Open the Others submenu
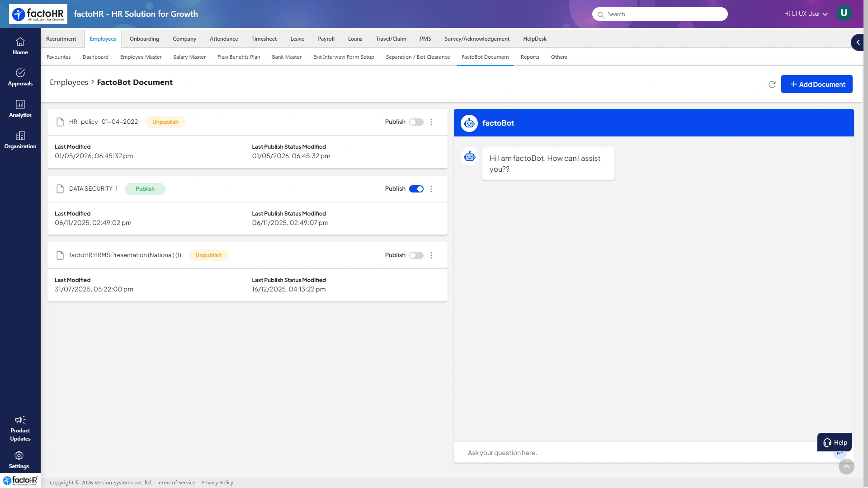This screenshot has height=488, width=868. tap(559, 57)
